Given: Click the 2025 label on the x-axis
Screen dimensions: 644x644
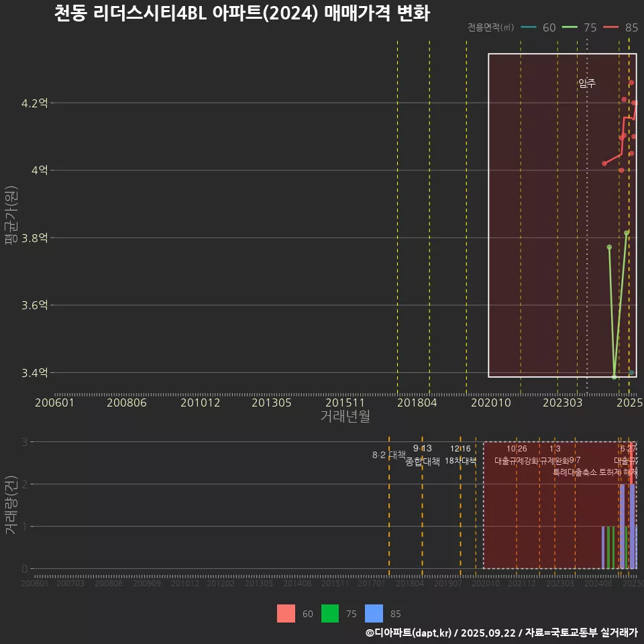Looking at the screenshot, I should tap(631, 402).
